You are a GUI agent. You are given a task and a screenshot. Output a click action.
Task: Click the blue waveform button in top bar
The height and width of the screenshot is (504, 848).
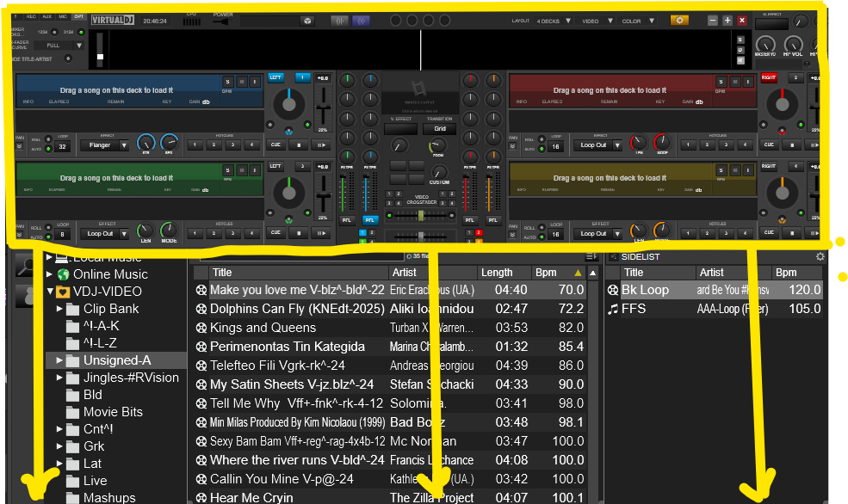(361, 21)
